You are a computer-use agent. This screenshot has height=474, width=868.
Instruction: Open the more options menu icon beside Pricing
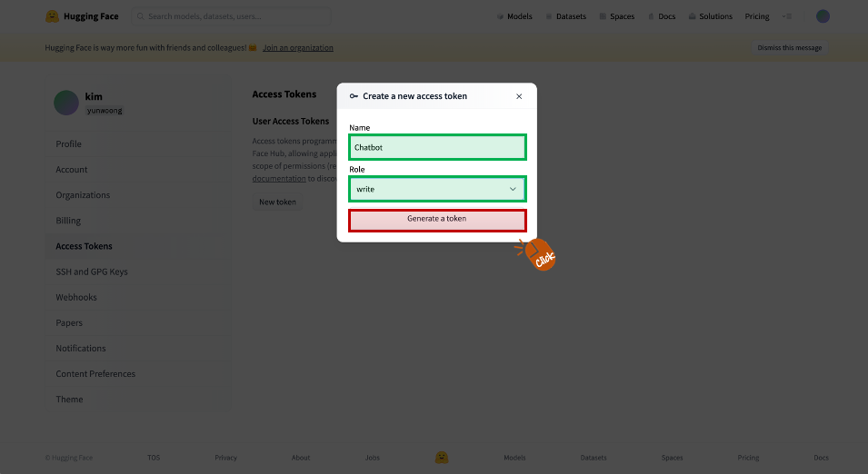[786, 16]
